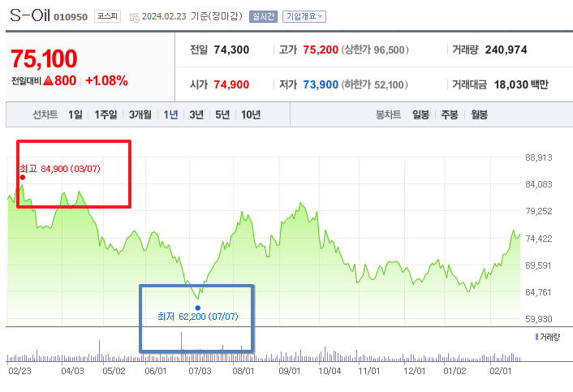Click the 2024.02.23 기준(장마감) date text
The image size is (573, 392).
(192, 16)
